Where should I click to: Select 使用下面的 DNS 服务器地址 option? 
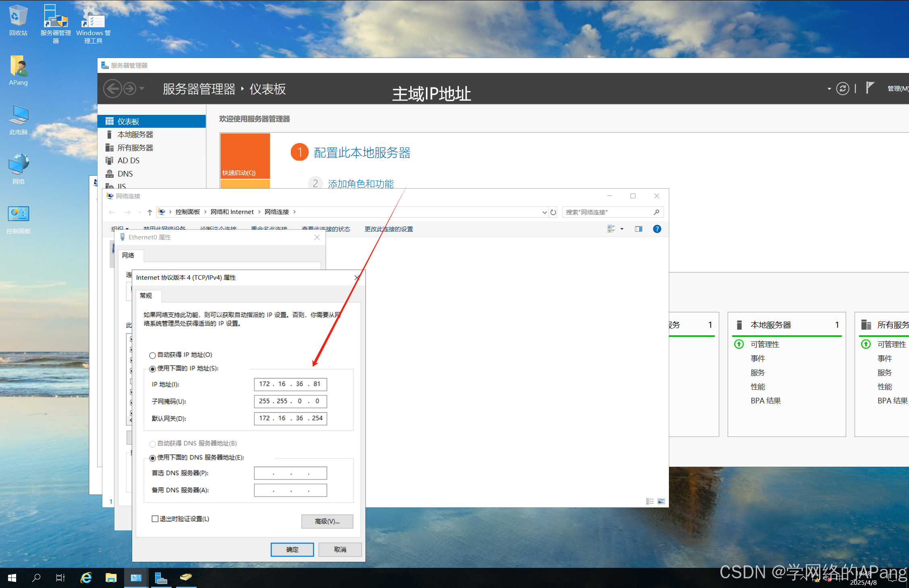coord(152,458)
